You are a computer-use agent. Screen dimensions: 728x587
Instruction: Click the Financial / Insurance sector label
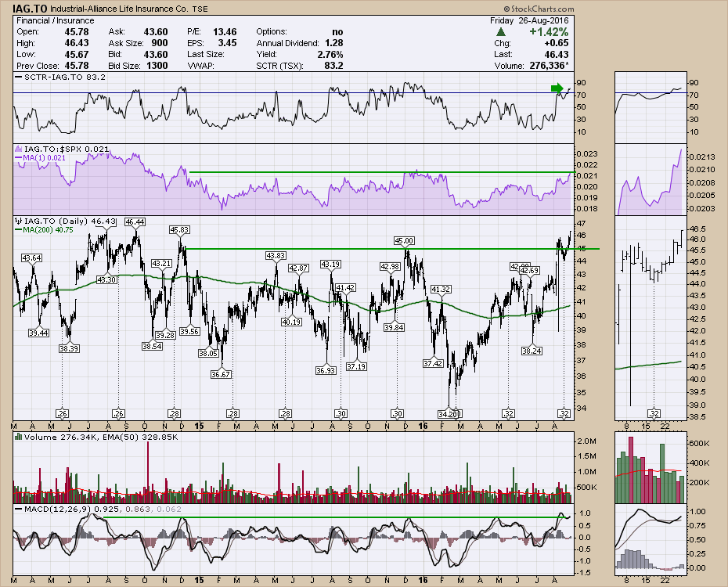coord(56,20)
